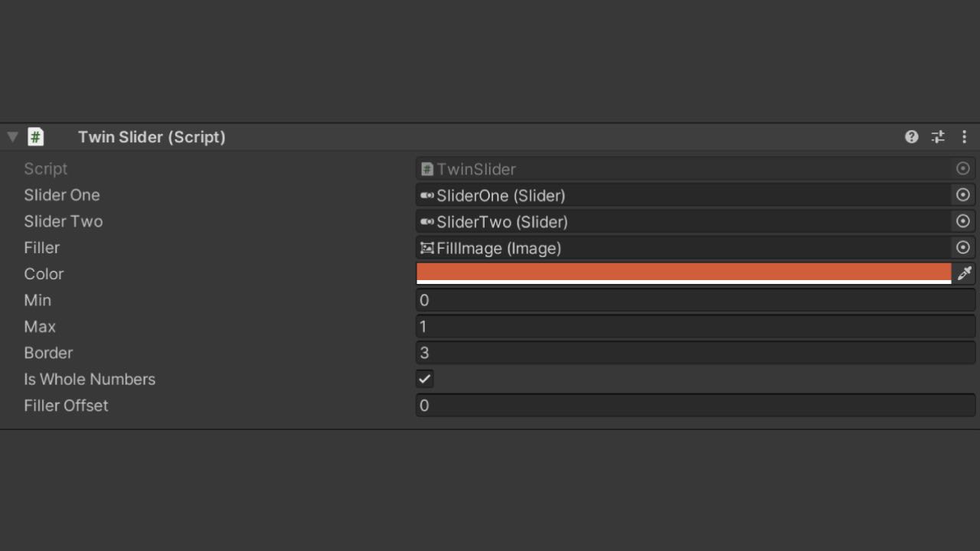Click the Twin Slider (Script) header title
This screenshot has height=551, width=980.
[x=152, y=137]
